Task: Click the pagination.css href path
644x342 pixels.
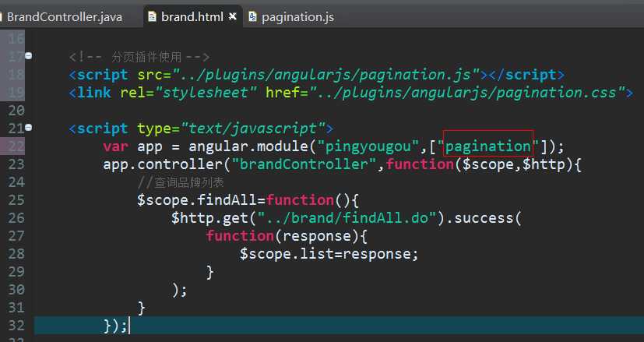Action: click(x=467, y=93)
